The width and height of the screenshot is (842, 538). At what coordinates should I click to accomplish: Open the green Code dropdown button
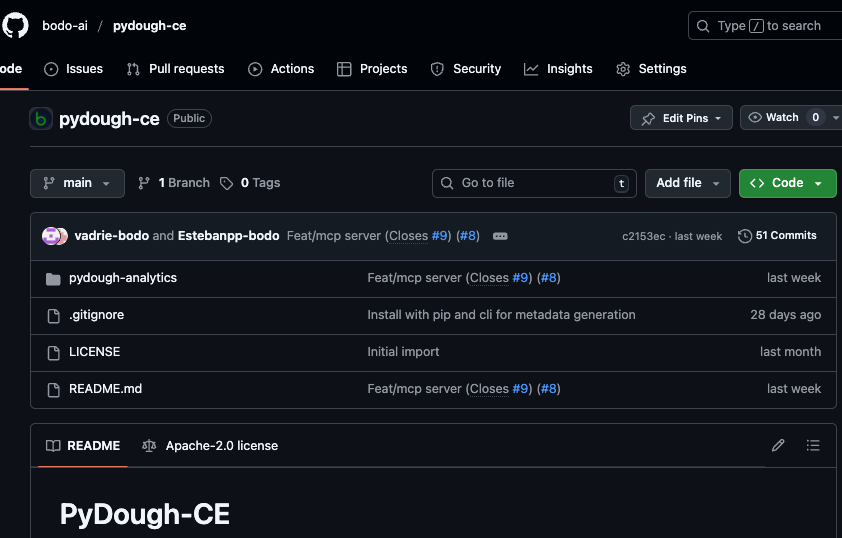pos(788,183)
